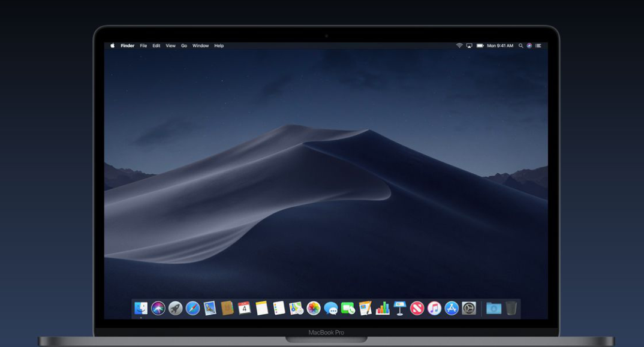Screen dimensions: 644x347
Task: Open the Apple menu
Action: 113,46
